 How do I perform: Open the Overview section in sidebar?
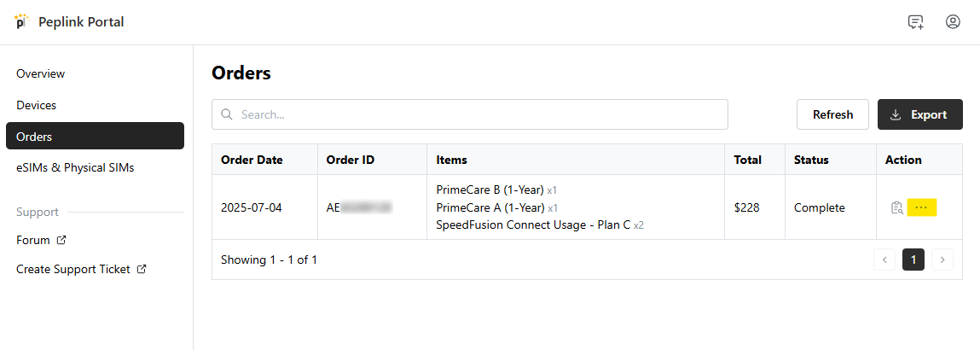click(x=41, y=74)
